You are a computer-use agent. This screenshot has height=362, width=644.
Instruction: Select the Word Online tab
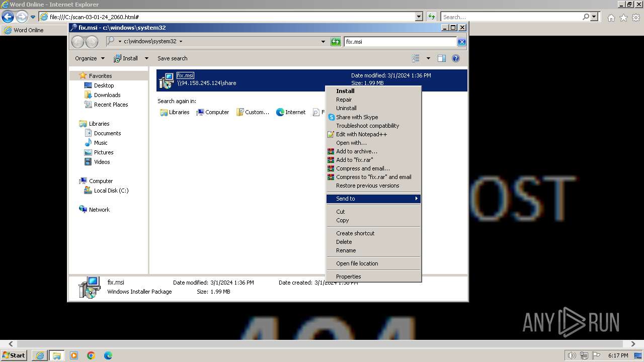click(24, 30)
